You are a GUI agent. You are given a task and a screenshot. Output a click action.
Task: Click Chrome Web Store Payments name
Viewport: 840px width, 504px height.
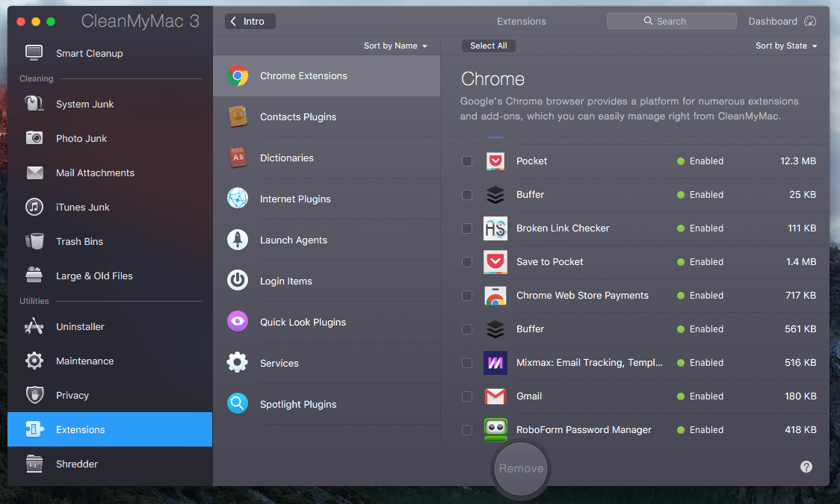click(582, 296)
